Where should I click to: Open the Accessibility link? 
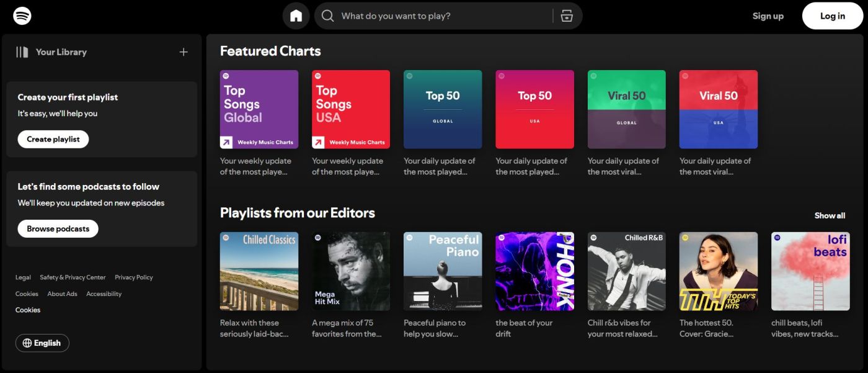tap(104, 294)
